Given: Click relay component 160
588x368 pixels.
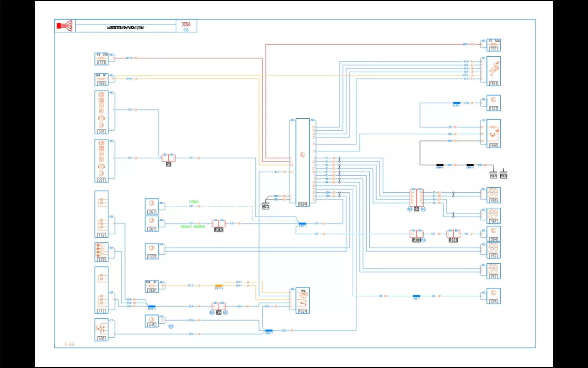Looking at the screenshot, I should pyautogui.click(x=102, y=330).
